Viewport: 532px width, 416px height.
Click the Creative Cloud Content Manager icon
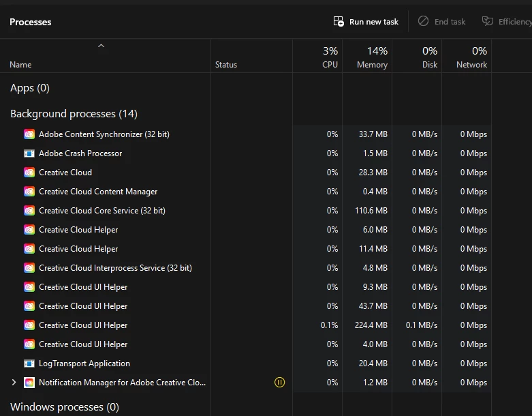pos(29,192)
